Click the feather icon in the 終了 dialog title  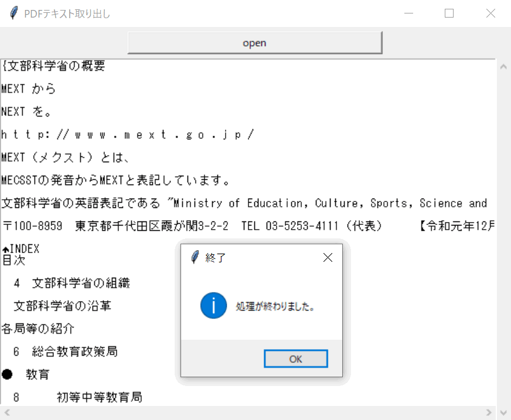195,258
